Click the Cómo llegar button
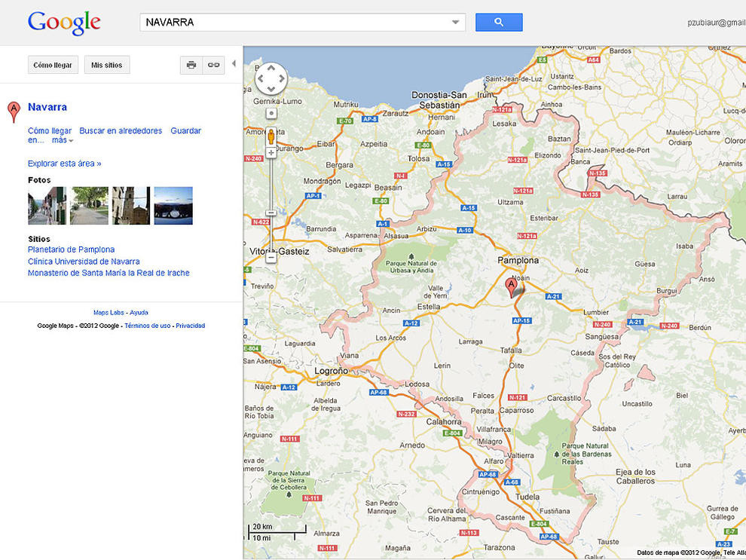Screen dimensions: 746x560 [x=53, y=65]
